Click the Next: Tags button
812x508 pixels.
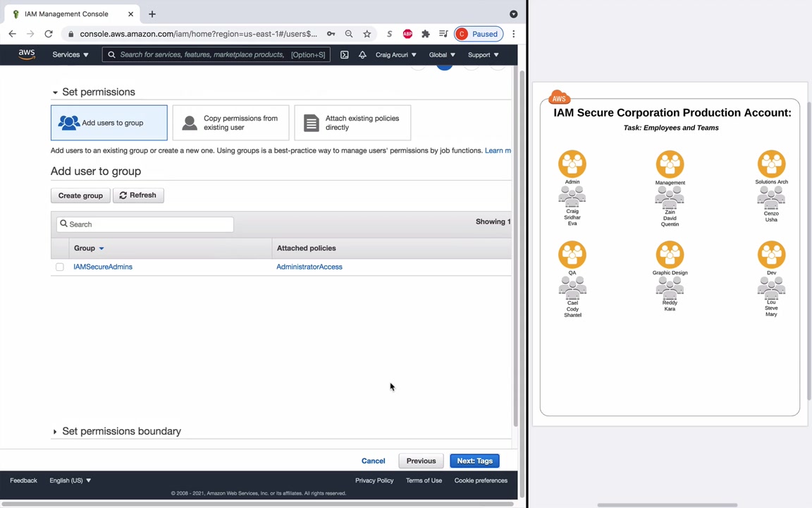coord(474,461)
